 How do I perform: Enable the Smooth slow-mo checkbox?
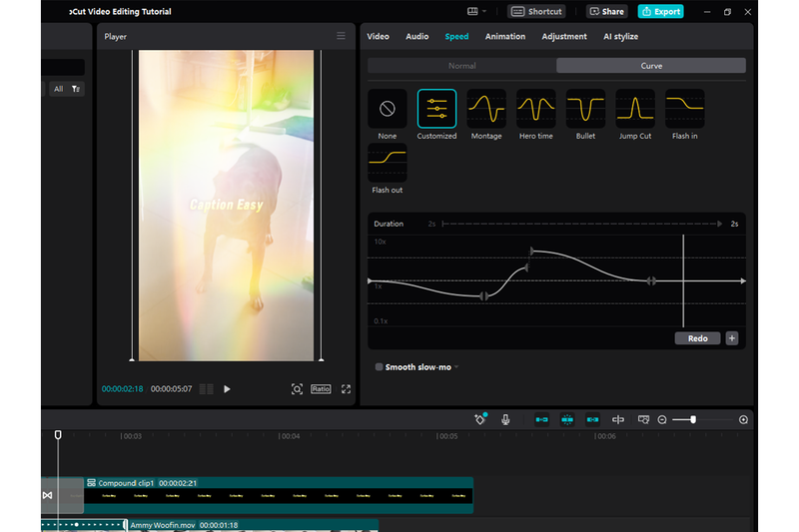(x=379, y=367)
